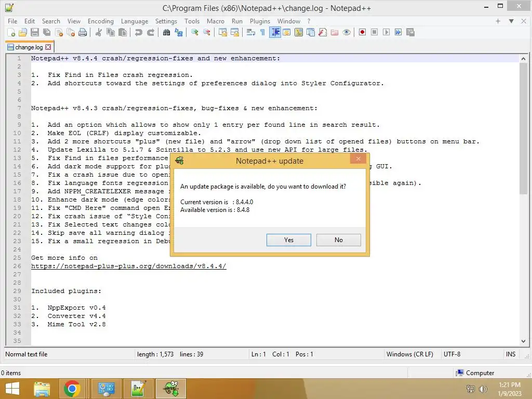Viewport: 532px width, 399px height.
Task: Click the Print toolbar icon
Action: pos(83,32)
